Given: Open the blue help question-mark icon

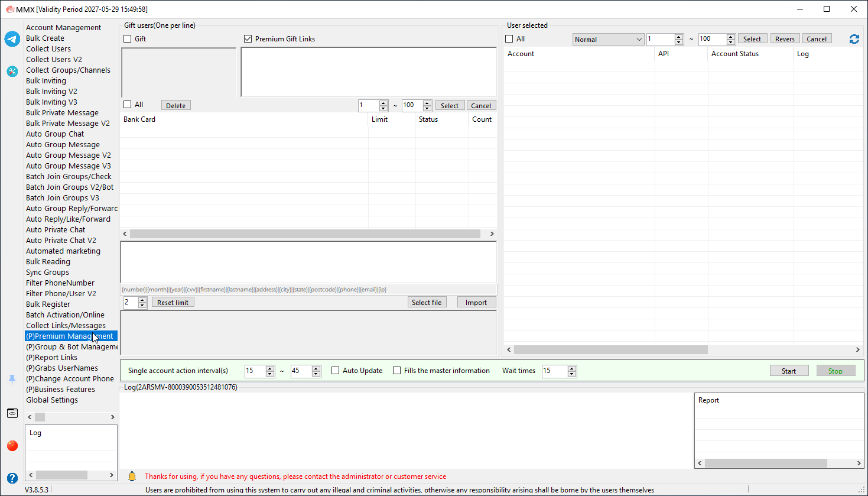Looking at the screenshot, I should (12, 478).
